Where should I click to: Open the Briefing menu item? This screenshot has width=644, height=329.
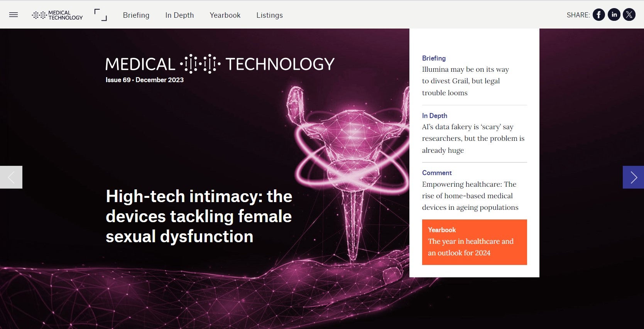coord(136,15)
